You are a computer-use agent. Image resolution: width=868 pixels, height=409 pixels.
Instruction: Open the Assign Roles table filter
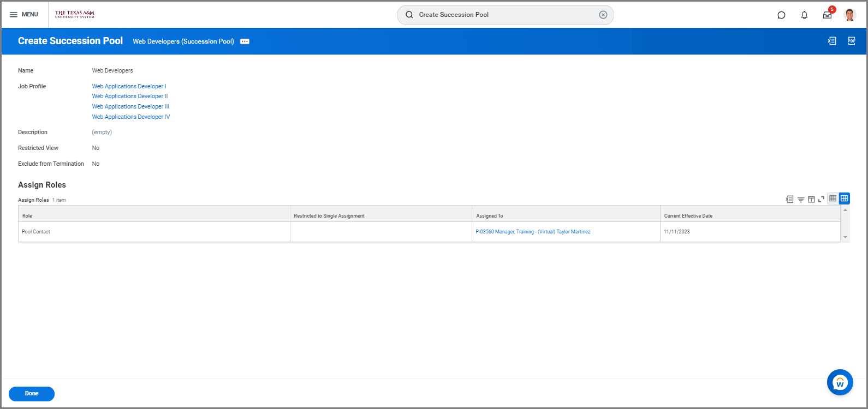tap(800, 200)
